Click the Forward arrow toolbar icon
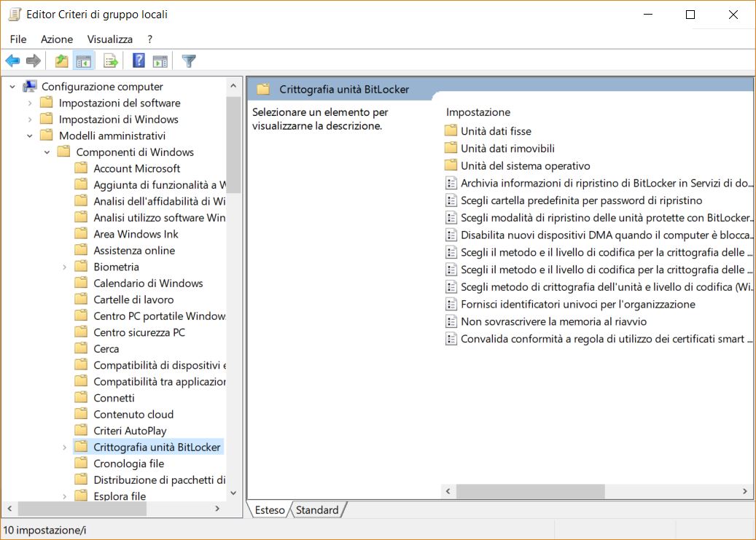756x540 pixels. pyautogui.click(x=34, y=60)
